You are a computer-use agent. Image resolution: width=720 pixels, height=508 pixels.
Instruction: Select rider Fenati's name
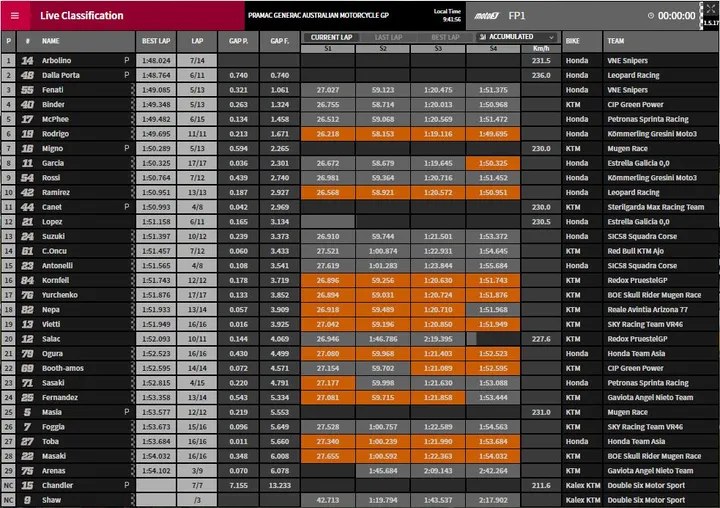52,90
